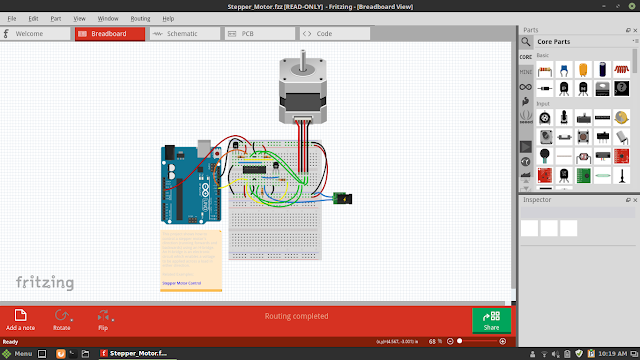The image size is (640, 360).
Task: Pick the electrolytic capacitor part
Action: click(602, 70)
